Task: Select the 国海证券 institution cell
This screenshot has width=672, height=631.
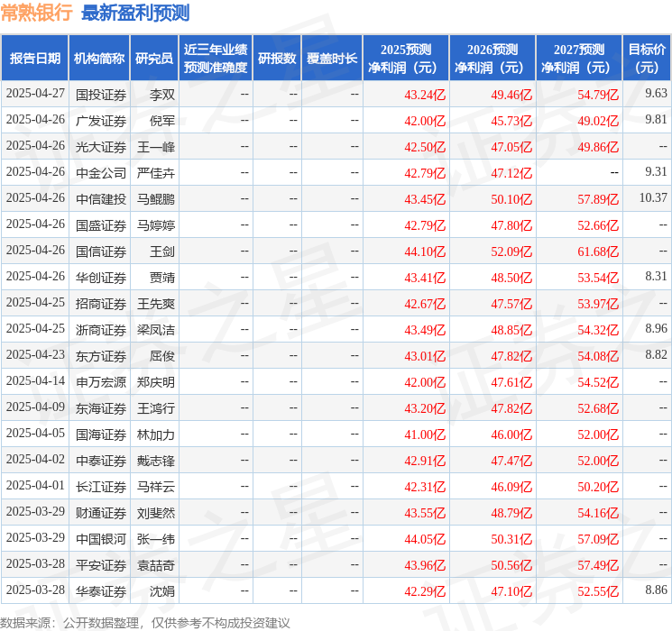Action: (101, 434)
